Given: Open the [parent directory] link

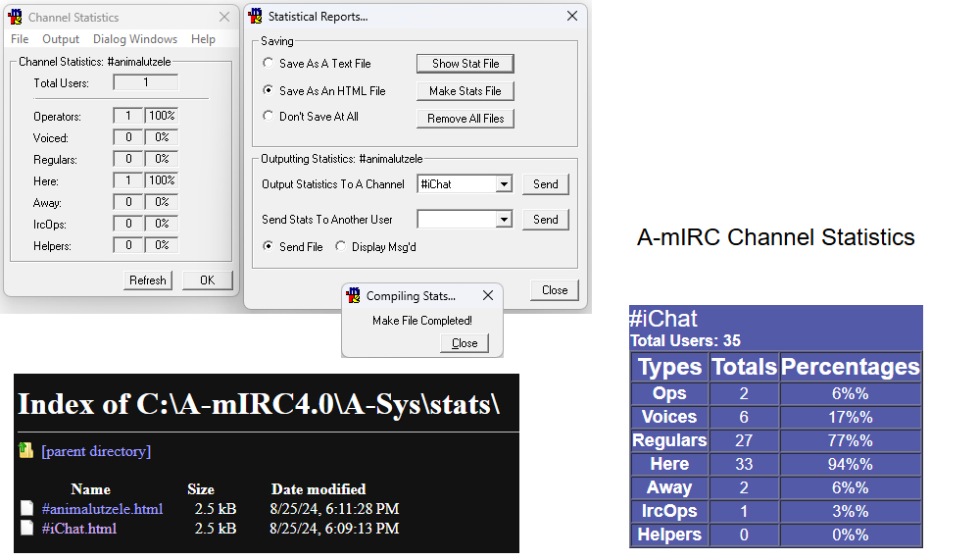Looking at the screenshot, I should coord(96,450).
